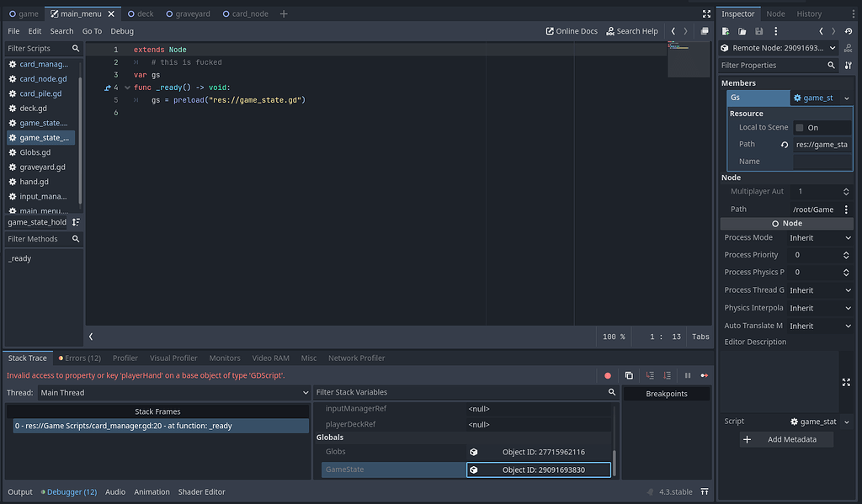
Task: Click the Load inspector resource icon
Action: click(742, 31)
